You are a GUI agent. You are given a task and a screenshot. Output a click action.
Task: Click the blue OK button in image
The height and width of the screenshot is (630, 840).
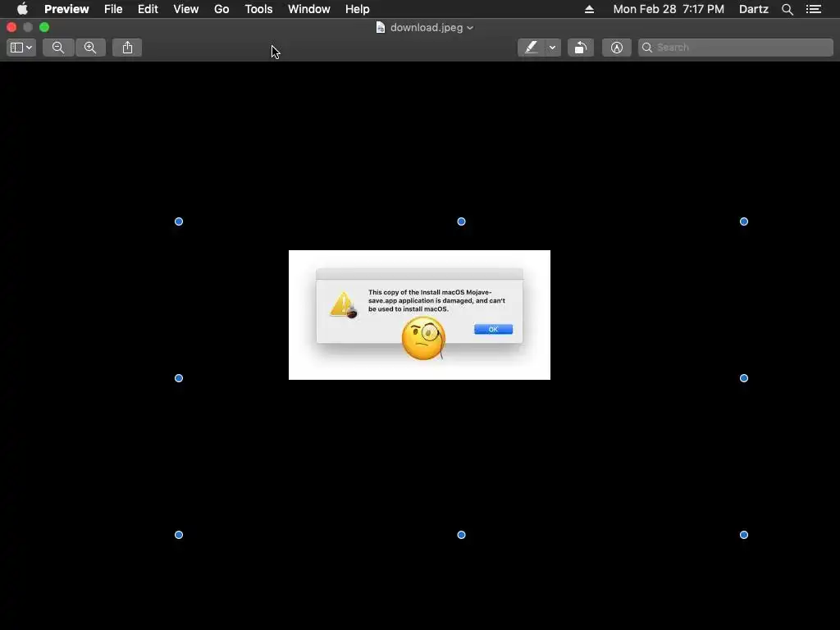pos(493,329)
